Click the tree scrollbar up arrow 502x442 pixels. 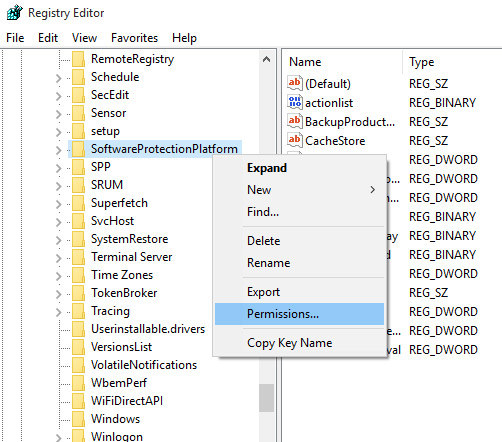pyautogui.click(x=266, y=60)
